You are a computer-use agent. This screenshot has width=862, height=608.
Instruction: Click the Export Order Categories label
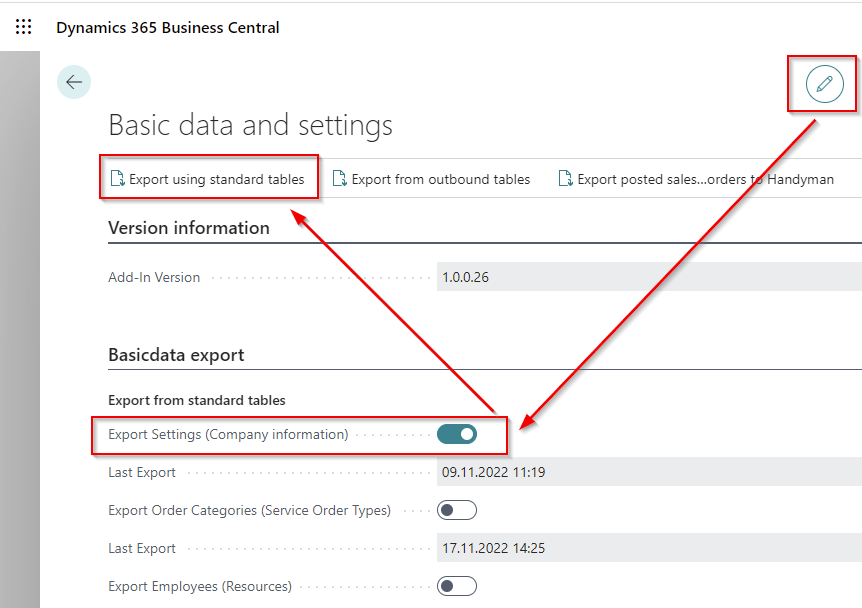click(x=250, y=510)
